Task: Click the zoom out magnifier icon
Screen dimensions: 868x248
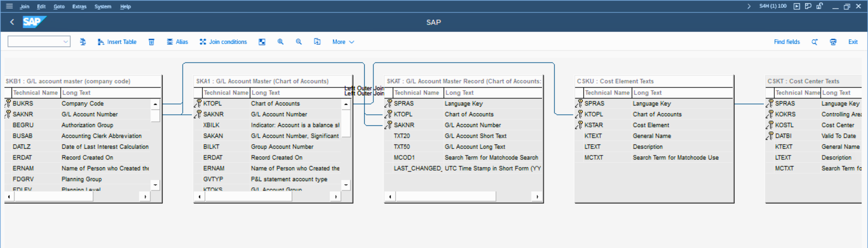Action: pos(299,42)
